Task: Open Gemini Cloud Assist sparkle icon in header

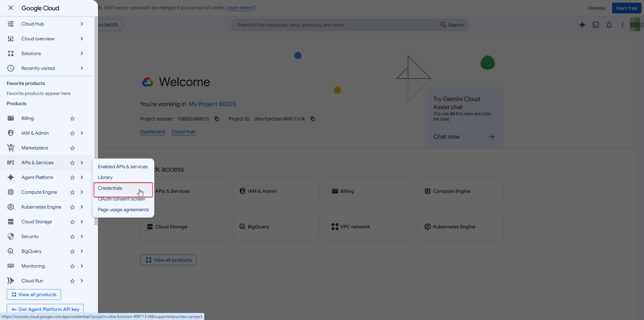Action: pos(582,25)
